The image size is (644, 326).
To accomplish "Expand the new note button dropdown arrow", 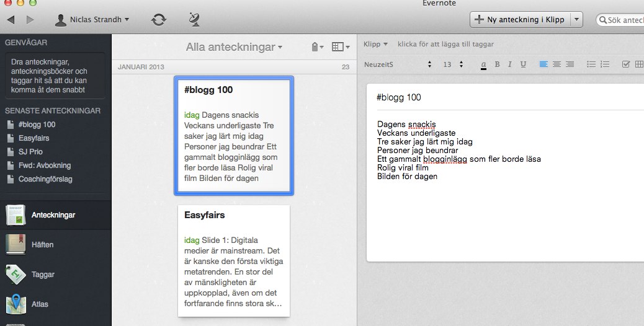I will pos(576,20).
